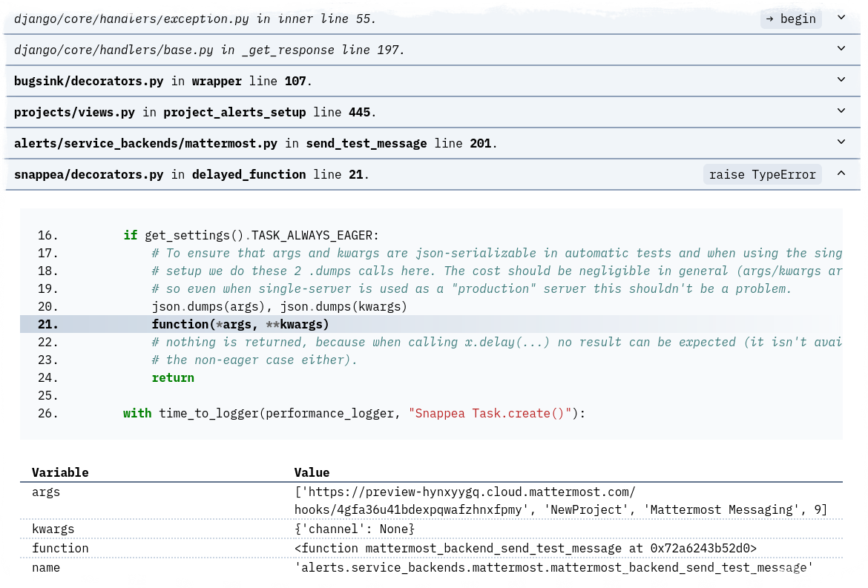Expand the django/core/handlers/exception.py frame

click(x=841, y=17)
